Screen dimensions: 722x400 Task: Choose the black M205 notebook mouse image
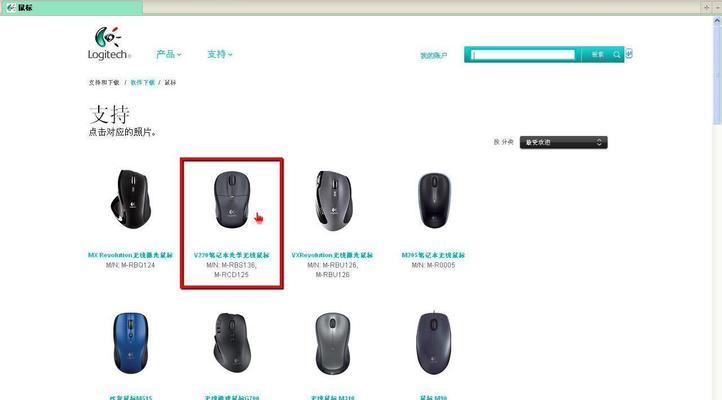(x=434, y=200)
